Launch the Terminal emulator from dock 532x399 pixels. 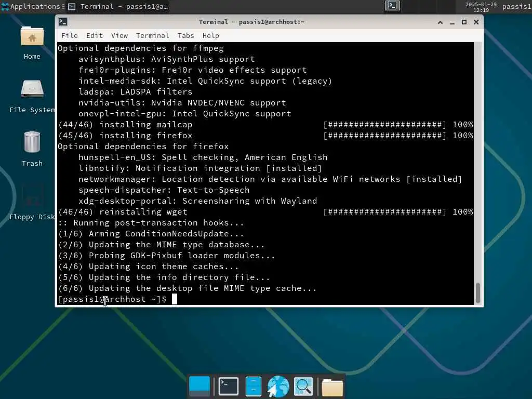click(x=229, y=386)
